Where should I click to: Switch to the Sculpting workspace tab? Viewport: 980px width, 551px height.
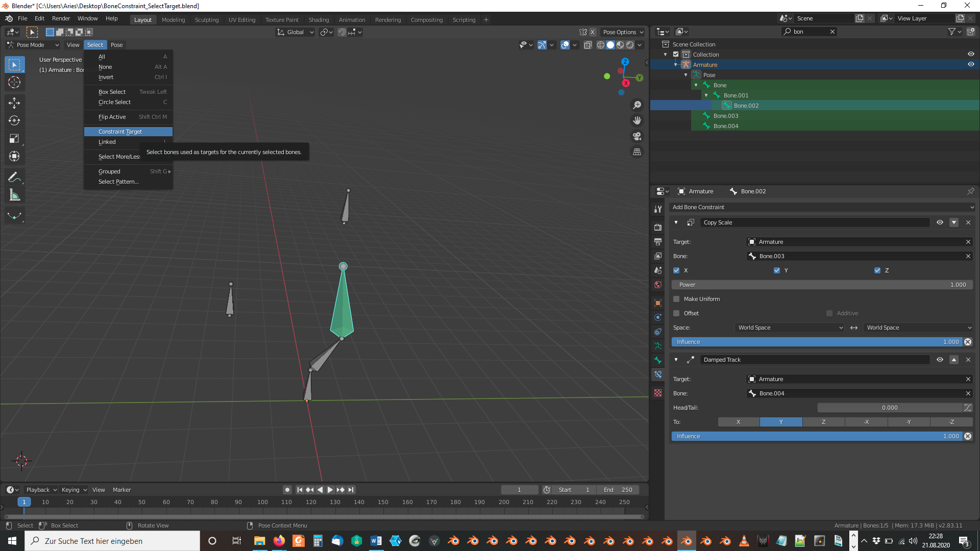point(206,20)
